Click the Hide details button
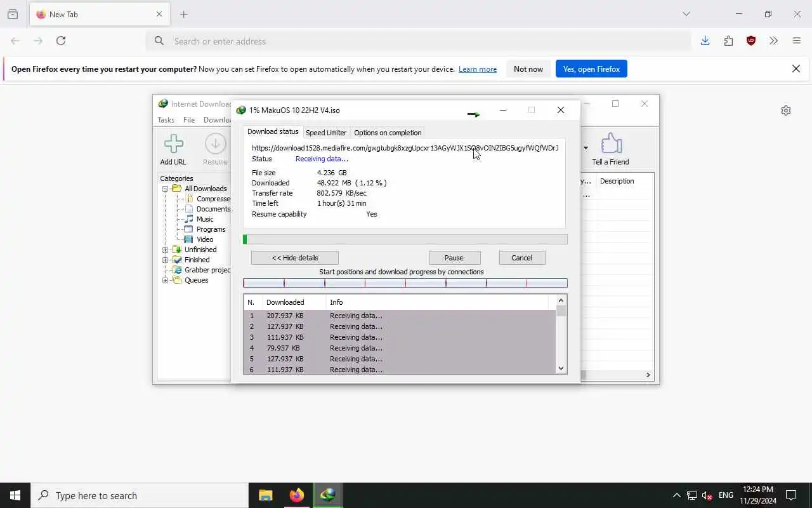The width and height of the screenshot is (812, 508). click(x=295, y=258)
